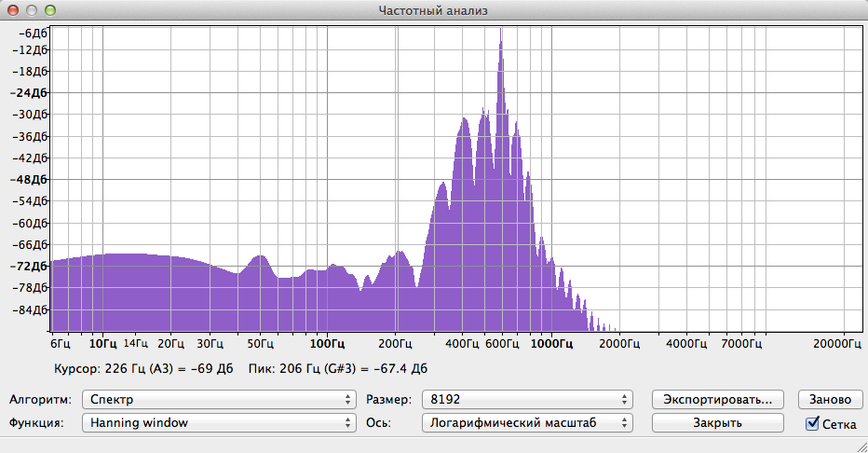This screenshot has height=453, width=868.
Task: Open the Ось dropdown showing Логарифмический масштаб
Action: click(x=527, y=422)
